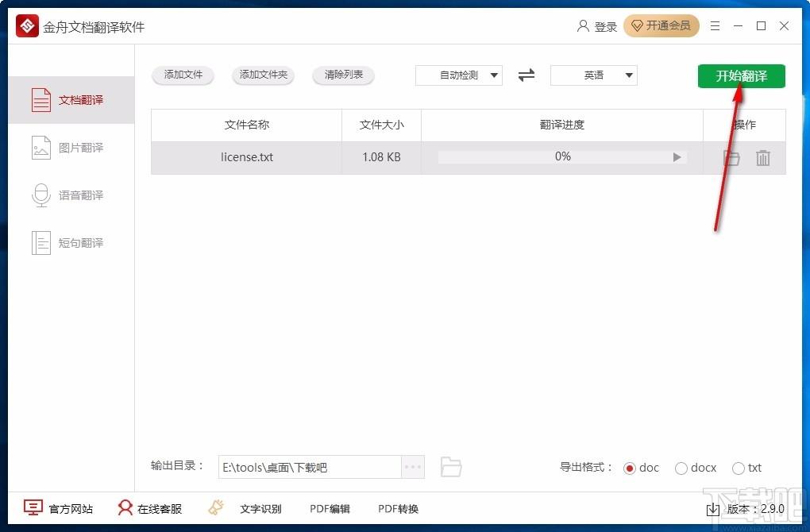The width and height of the screenshot is (810, 532).
Task: Open PDF转换 link
Action: pos(398,509)
